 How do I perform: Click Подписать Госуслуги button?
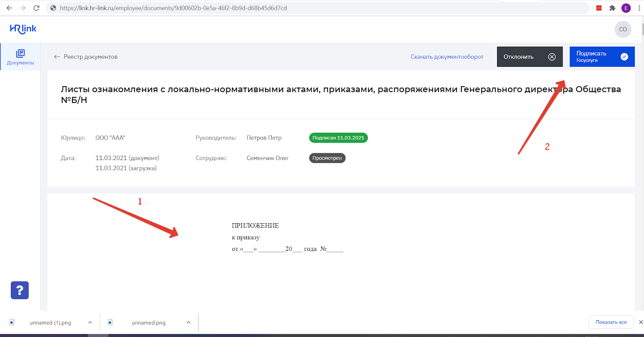[602, 57]
